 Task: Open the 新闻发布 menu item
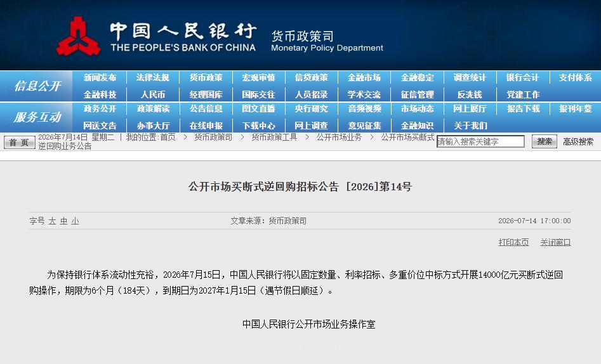click(x=100, y=77)
